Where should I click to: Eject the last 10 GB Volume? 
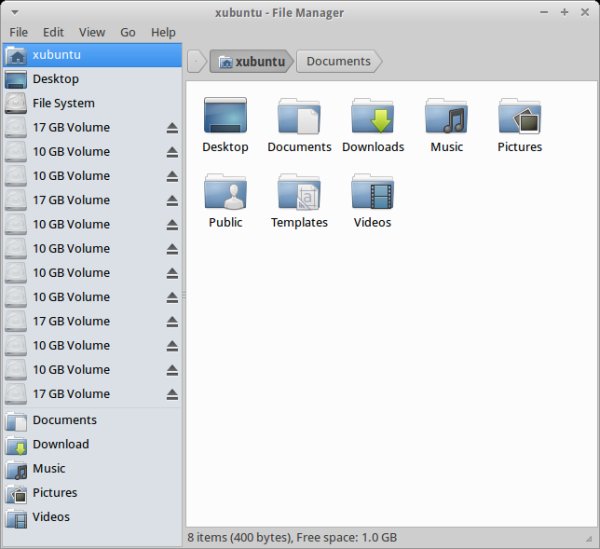tap(172, 370)
